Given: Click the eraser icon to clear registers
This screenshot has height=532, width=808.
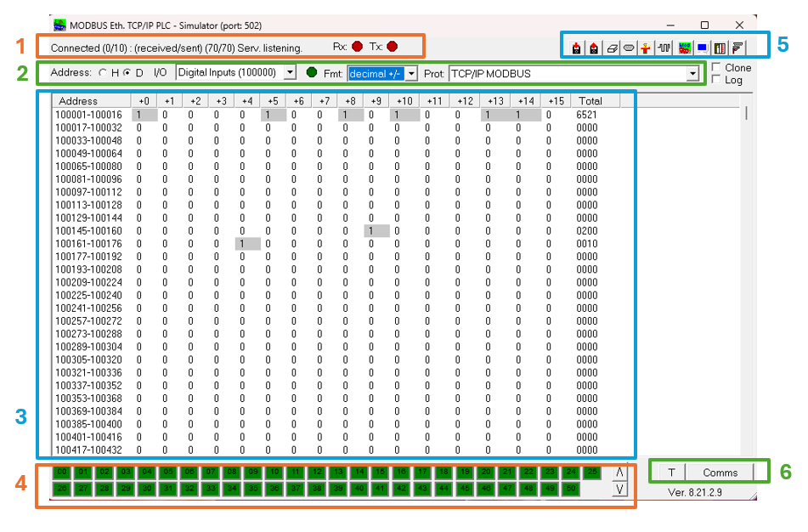Looking at the screenshot, I should (x=612, y=48).
